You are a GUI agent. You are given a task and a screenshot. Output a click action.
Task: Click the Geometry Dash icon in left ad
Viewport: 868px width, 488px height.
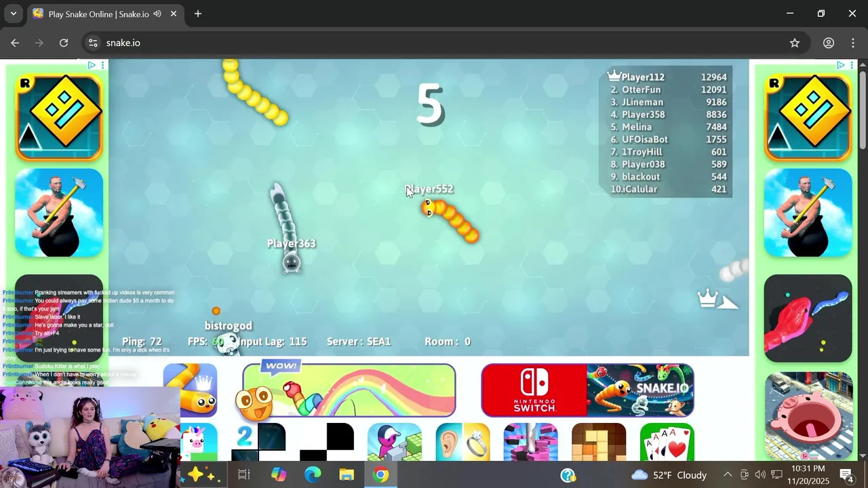(59, 118)
